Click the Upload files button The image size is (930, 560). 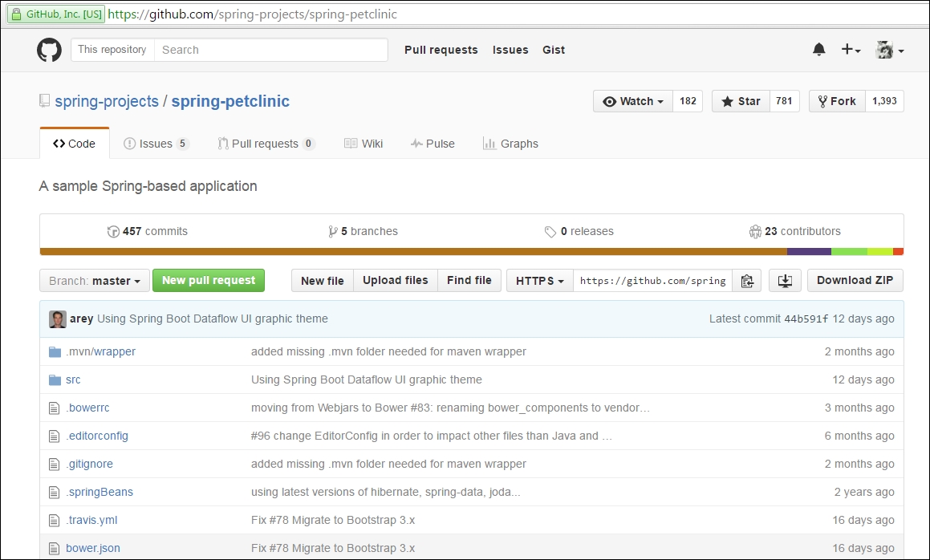tap(395, 281)
